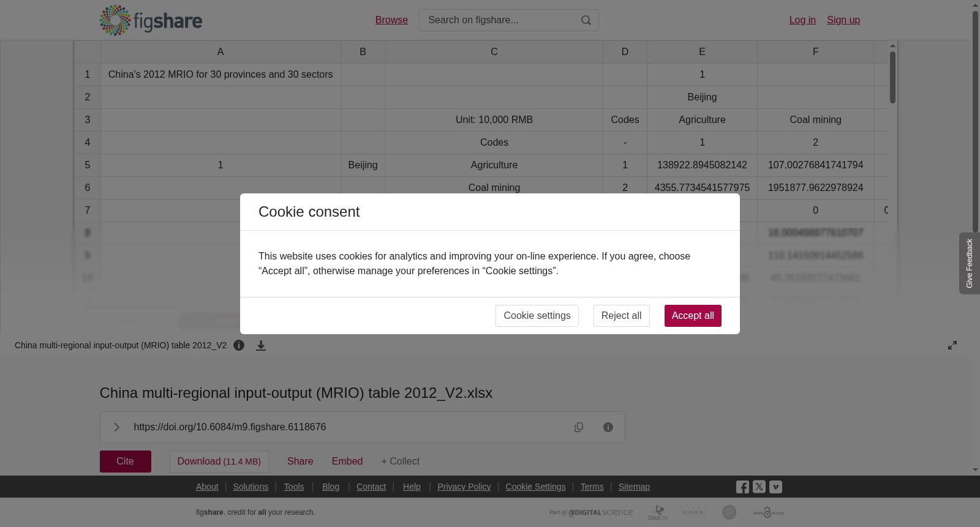This screenshot has width=980, height=527.
Task: Download the file via arrow icon
Action: pos(261,345)
